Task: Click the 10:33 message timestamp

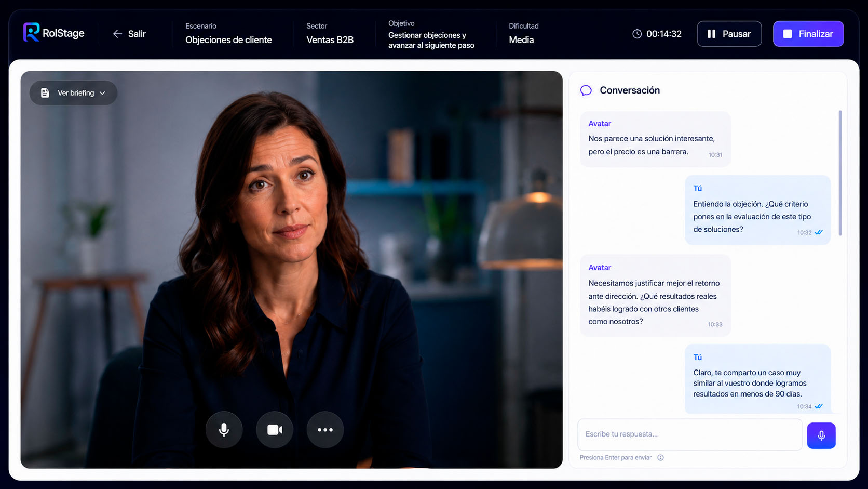Action: click(x=715, y=324)
